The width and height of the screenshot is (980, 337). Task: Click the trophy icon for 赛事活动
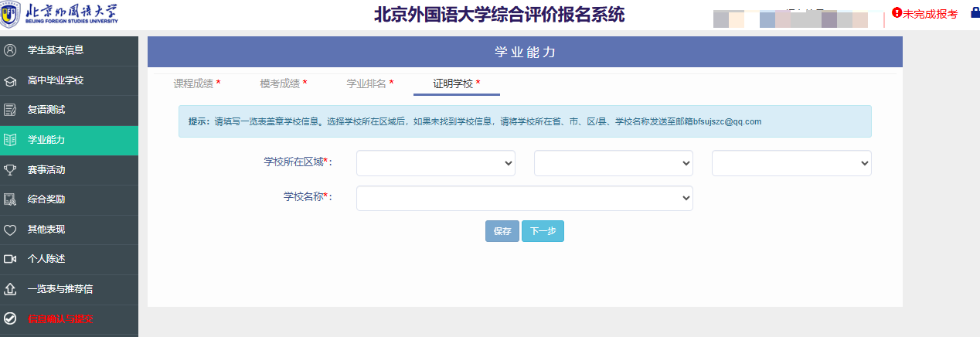10,169
